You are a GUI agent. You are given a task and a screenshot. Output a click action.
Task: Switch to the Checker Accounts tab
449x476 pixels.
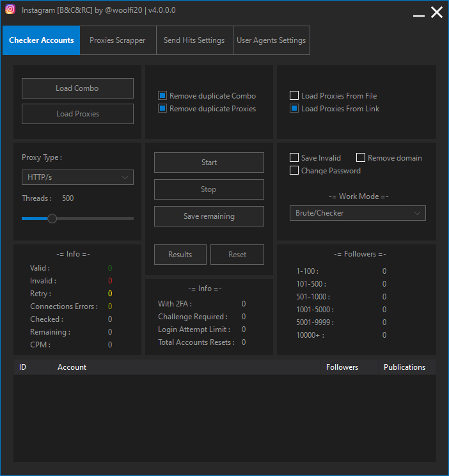click(42, 40)
